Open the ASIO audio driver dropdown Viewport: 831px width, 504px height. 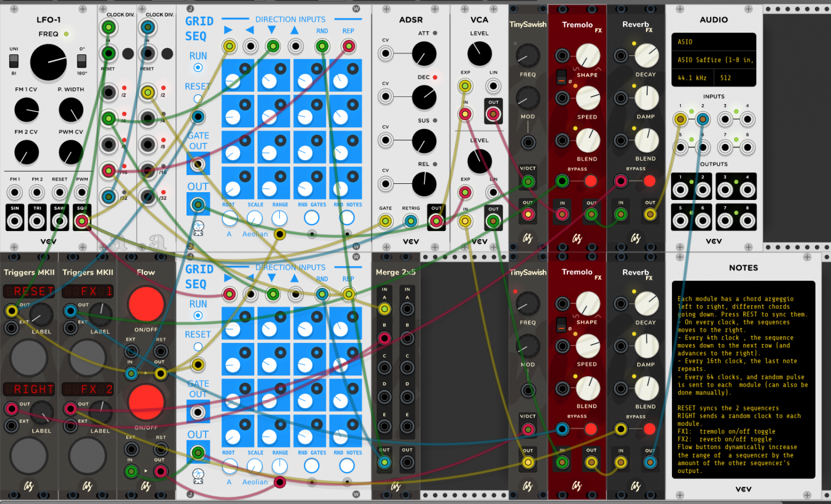pyautogui.click(x=714, y=42)
